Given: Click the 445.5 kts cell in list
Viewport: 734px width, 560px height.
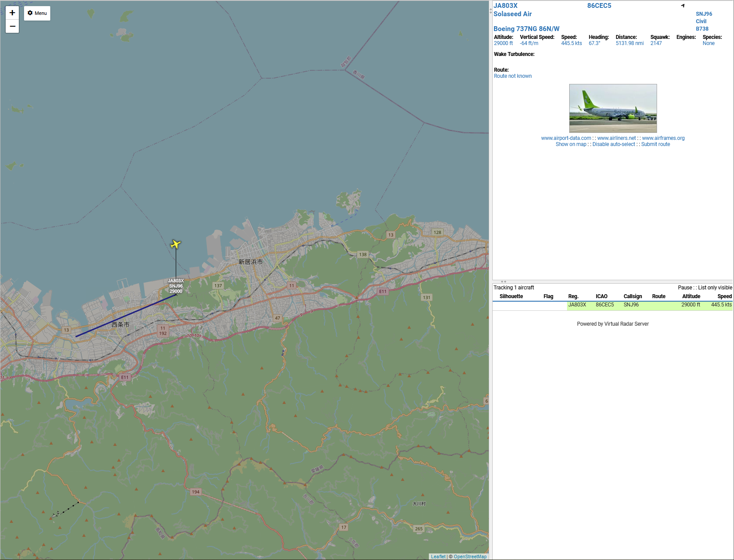Looking at the screenshot, I should click(x=721, y=305).
